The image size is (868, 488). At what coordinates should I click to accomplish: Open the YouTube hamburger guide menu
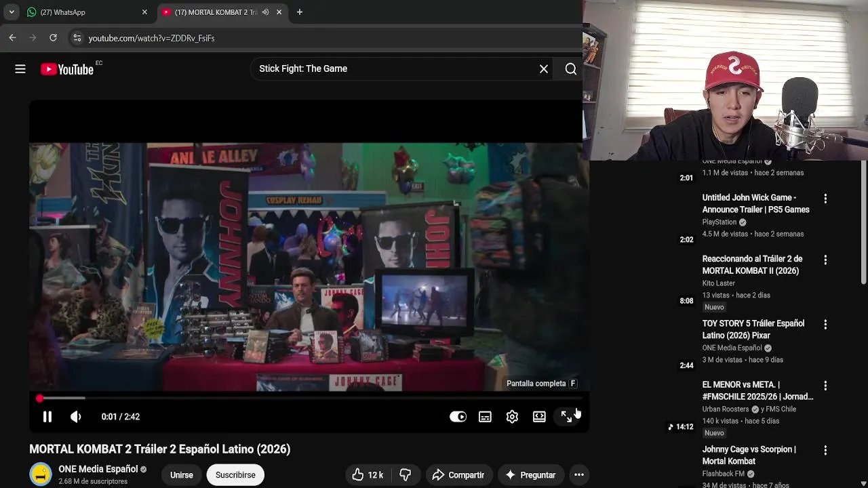(20, 68)
